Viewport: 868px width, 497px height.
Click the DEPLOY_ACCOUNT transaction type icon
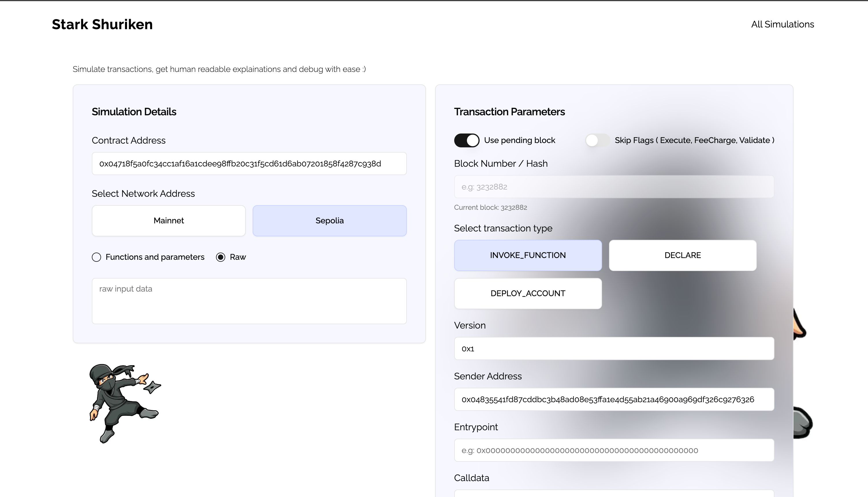point(528,293)
